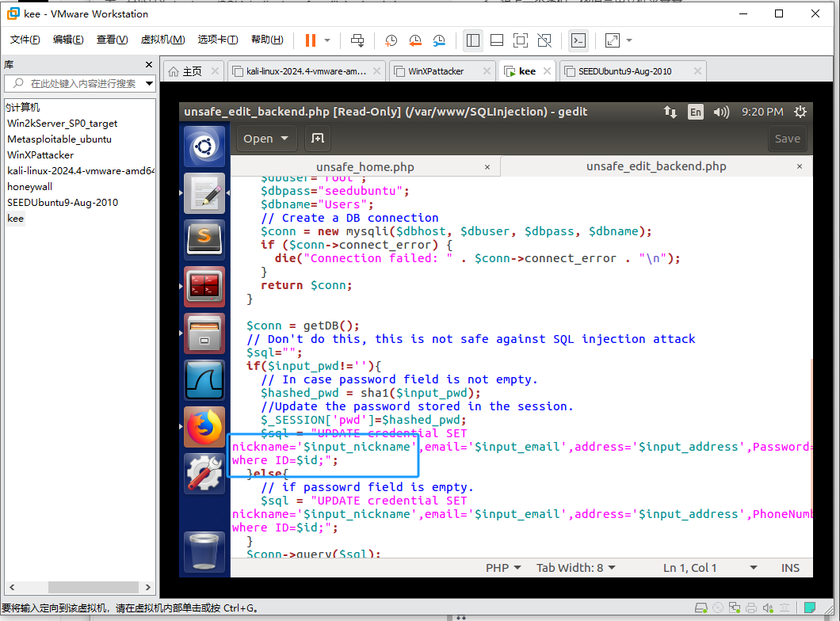This screenshot has height=621, width=840.
Task: Click the En keyboard input indicator
Action: (x=695, y=112)
